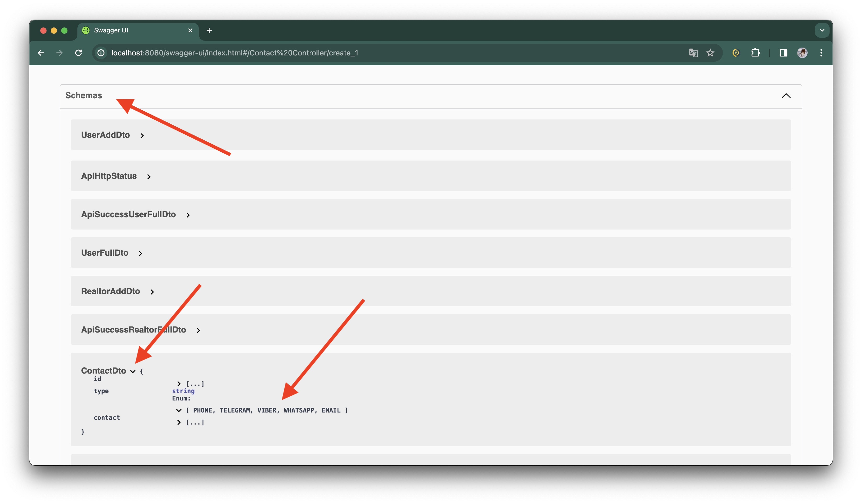Reload the Swagger UI page
Image resolution: width=862 pixels, height=504 pixels.
(x=78, y=53)
